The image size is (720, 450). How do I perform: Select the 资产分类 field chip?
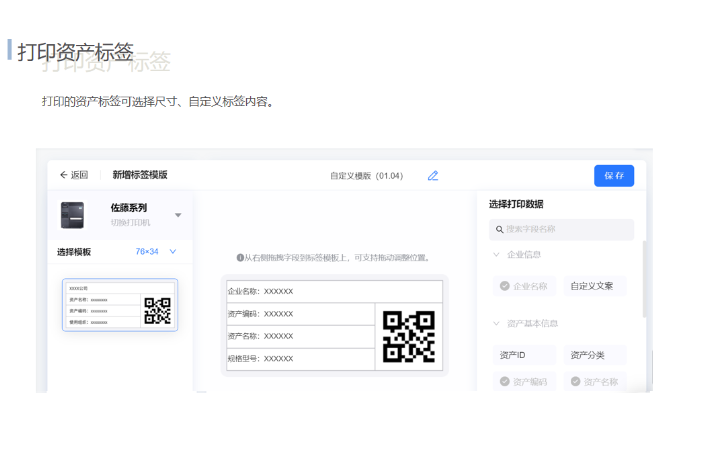point(594,355)
